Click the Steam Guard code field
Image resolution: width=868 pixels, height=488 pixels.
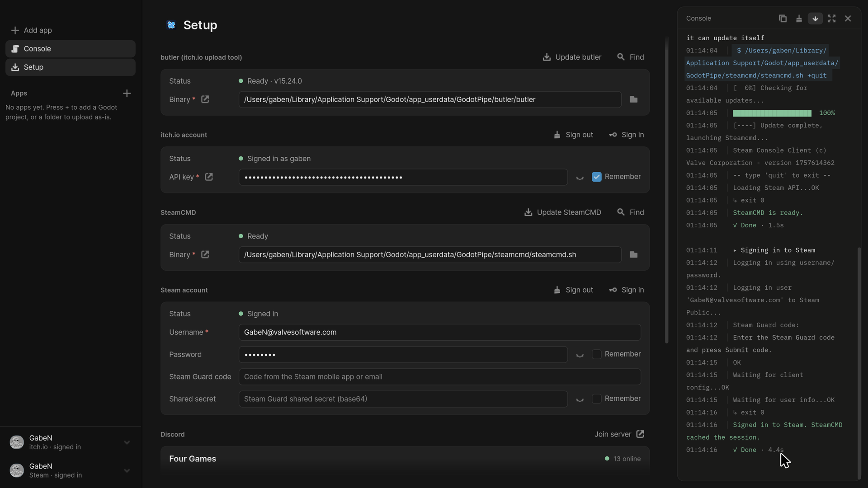pos(440,377)
